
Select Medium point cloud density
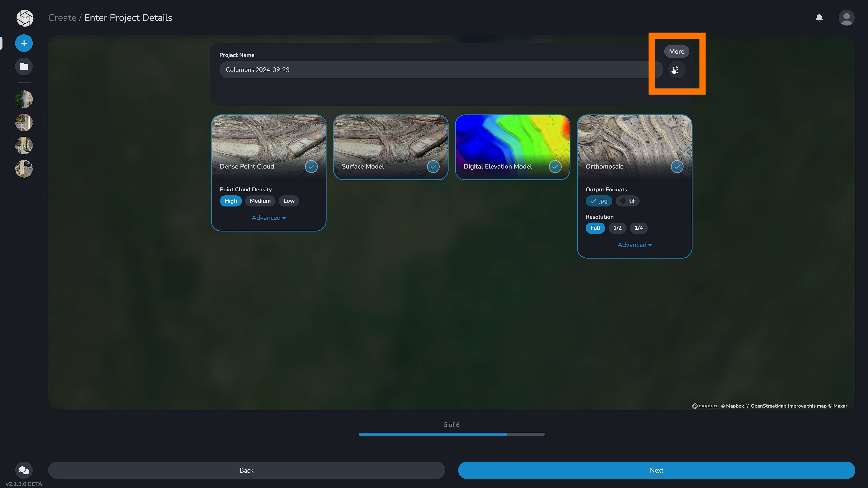(x=260, y=201)
